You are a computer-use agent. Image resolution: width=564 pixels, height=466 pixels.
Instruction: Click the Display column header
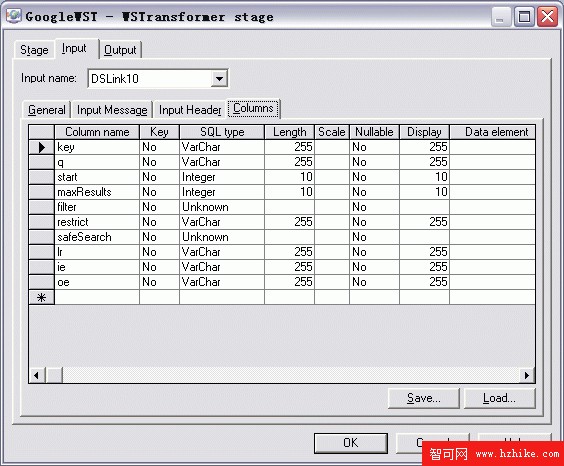click(424, 132)
